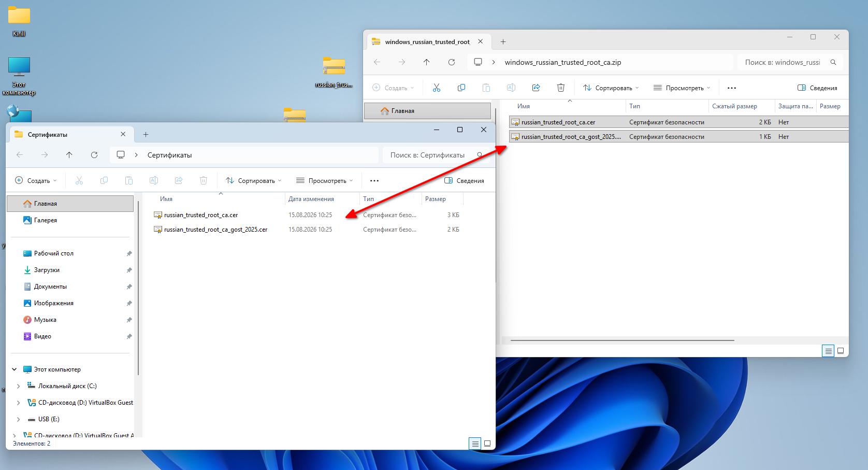Image resolution: width=868 pixels, height=470 pixels.
Task: Open more options in zip archive window toolbar
Action: [732, 88]
